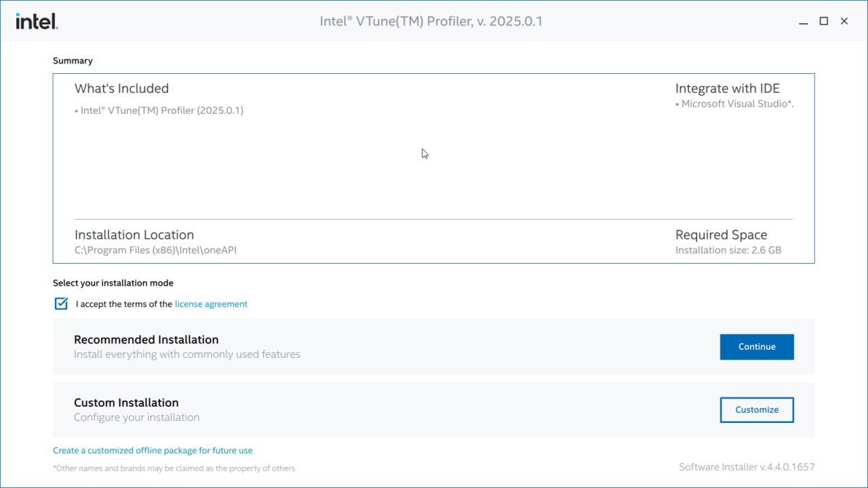This screenshot has width=868, height=488.
Task: Click Continue for Recommended Installation
Action: pyautogui.click(x=757, y=346)
